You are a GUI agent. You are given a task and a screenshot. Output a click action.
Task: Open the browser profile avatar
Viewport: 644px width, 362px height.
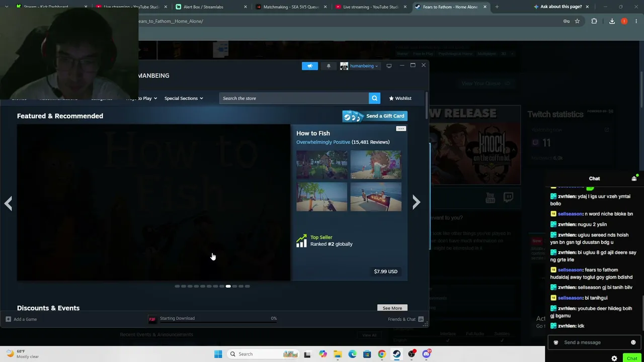(624, 21)
